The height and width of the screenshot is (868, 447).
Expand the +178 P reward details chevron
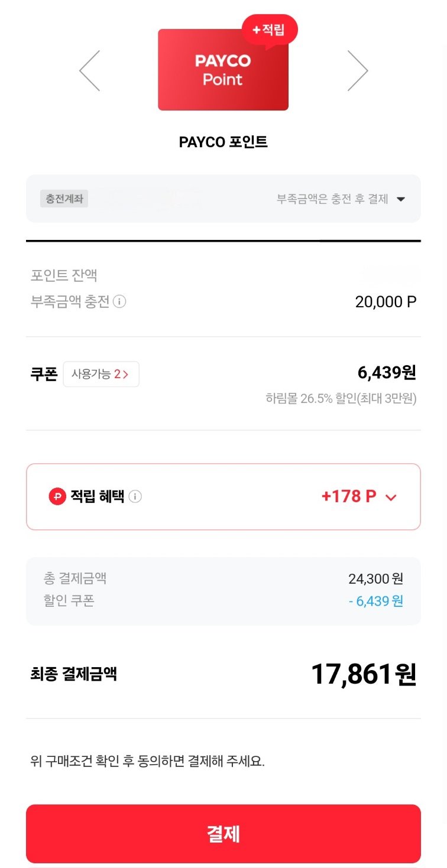point(390,498)
